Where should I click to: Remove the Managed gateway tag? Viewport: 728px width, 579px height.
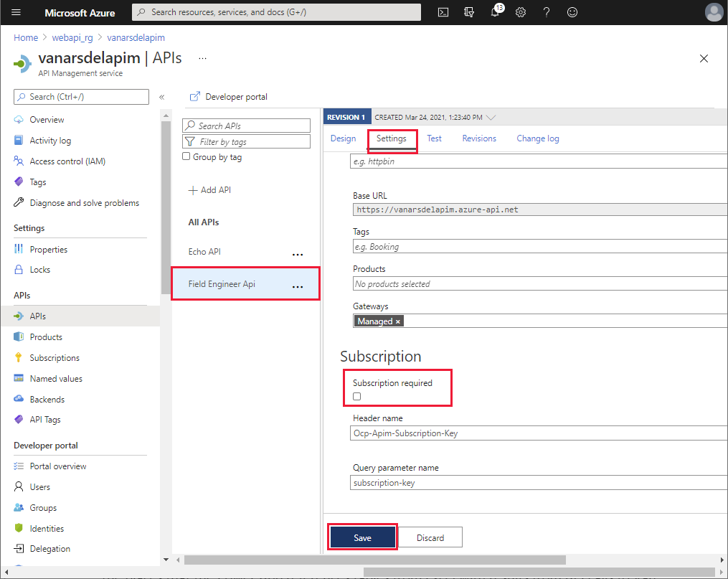pos(397,321)
